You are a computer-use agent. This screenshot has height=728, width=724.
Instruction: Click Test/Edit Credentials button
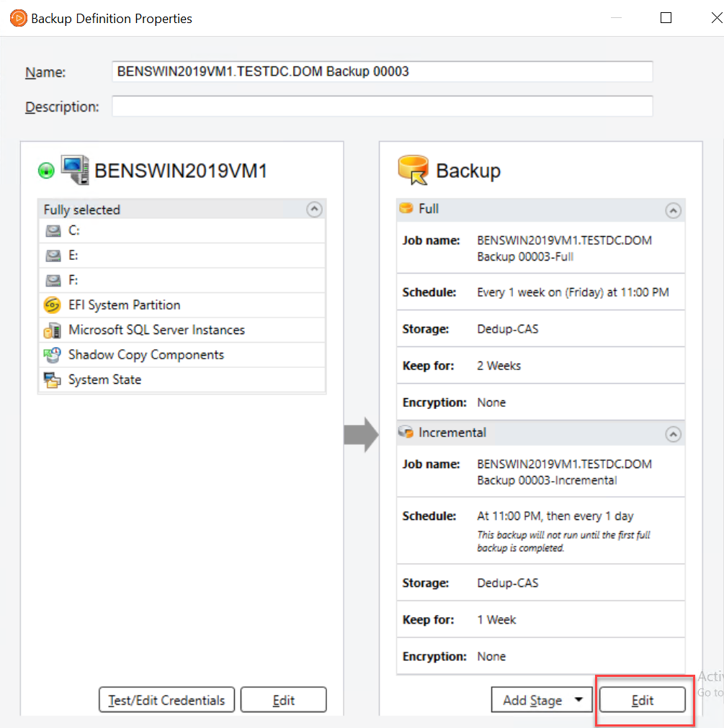(166, 700)
